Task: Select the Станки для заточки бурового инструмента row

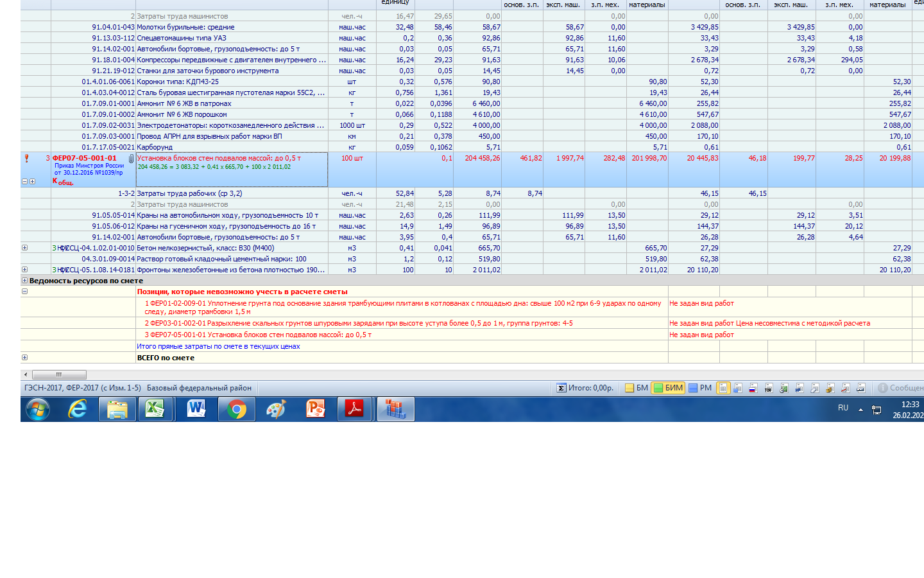Action: pos(472,71)
